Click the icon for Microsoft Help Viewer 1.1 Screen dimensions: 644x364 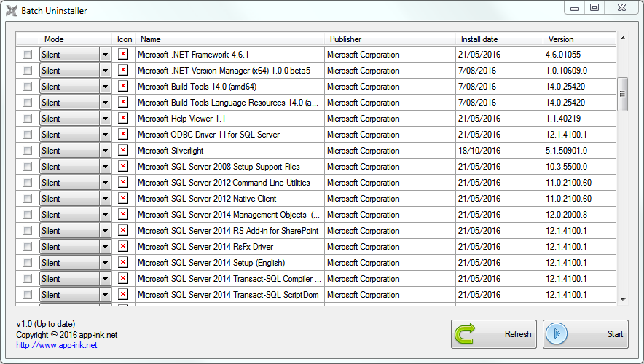[x=123, y=118]
